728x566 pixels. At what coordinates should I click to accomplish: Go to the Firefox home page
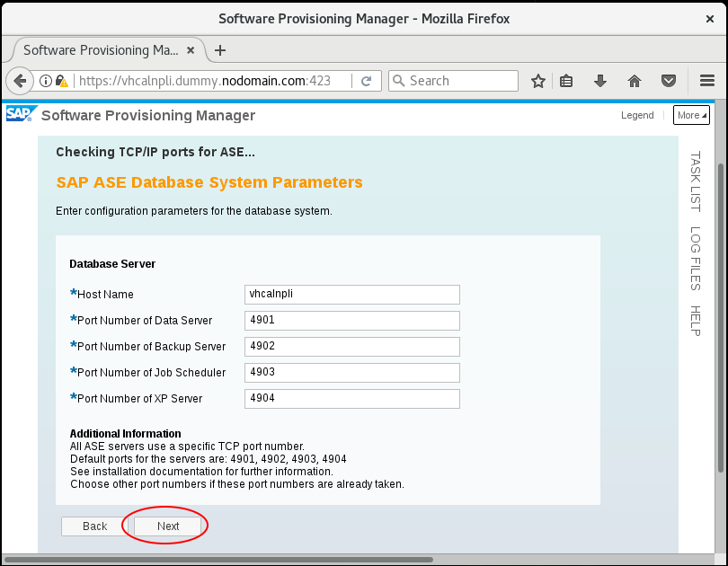pos(635,81)
